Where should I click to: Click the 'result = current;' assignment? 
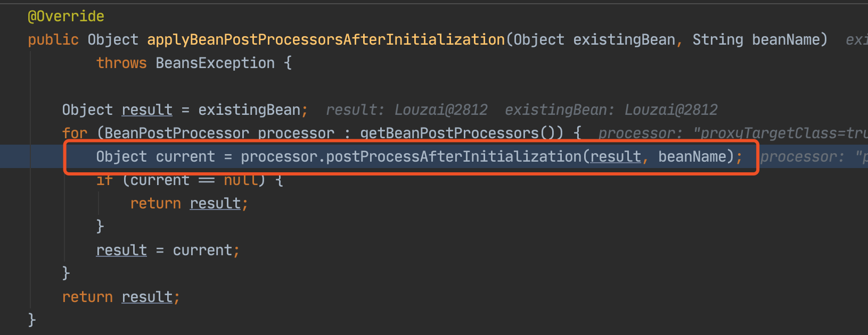click(x=168, y=250)
